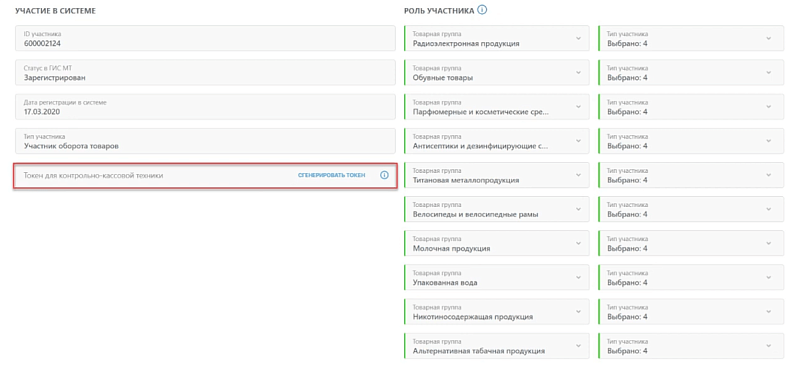The image size is (799, 368).
Task: Expand Парфюмерные и косметические product group dropdown
Action: [497, 107]
